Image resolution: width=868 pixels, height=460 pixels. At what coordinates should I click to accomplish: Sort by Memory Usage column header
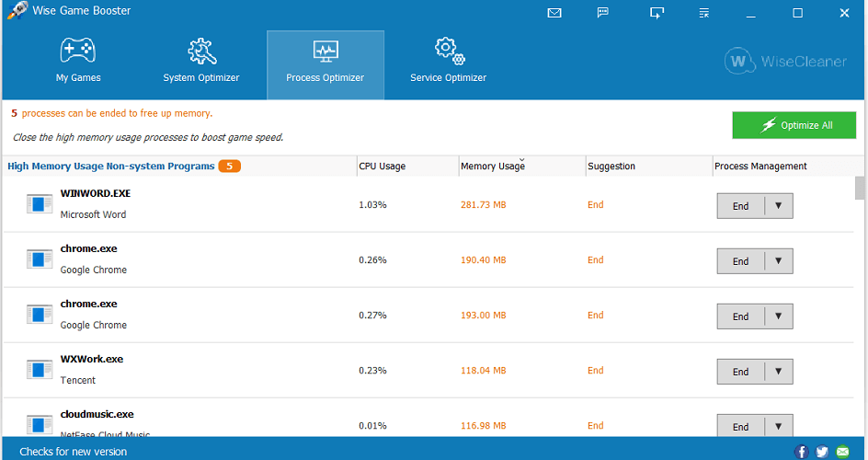point(522,167)
